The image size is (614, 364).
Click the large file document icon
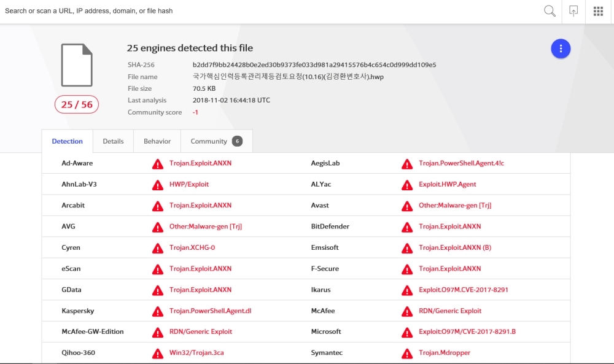coord(77,65)
